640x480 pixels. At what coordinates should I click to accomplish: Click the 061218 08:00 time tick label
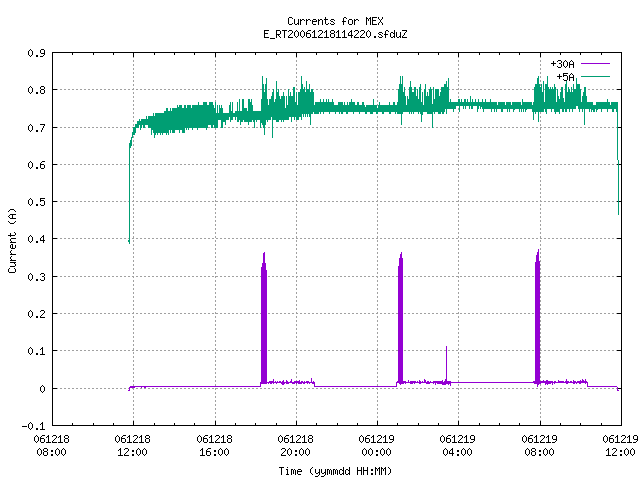[51, 446]
